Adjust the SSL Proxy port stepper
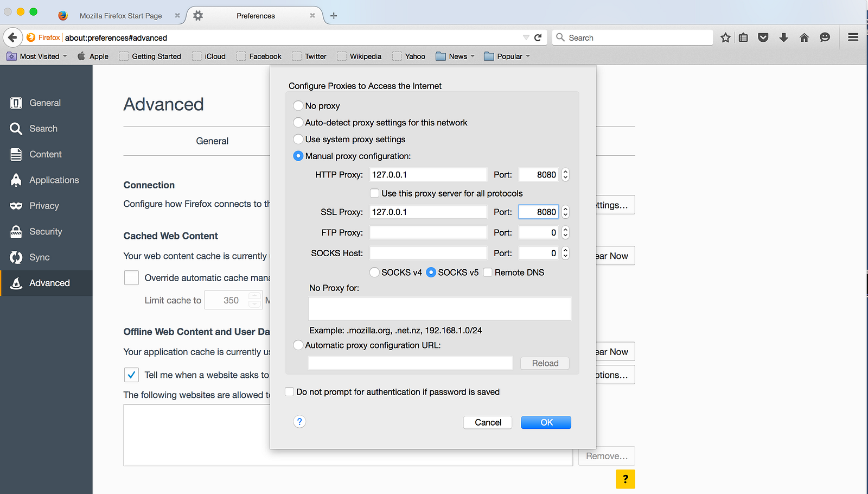The height and width of the screenshot is (494, 868). (565, 212)
